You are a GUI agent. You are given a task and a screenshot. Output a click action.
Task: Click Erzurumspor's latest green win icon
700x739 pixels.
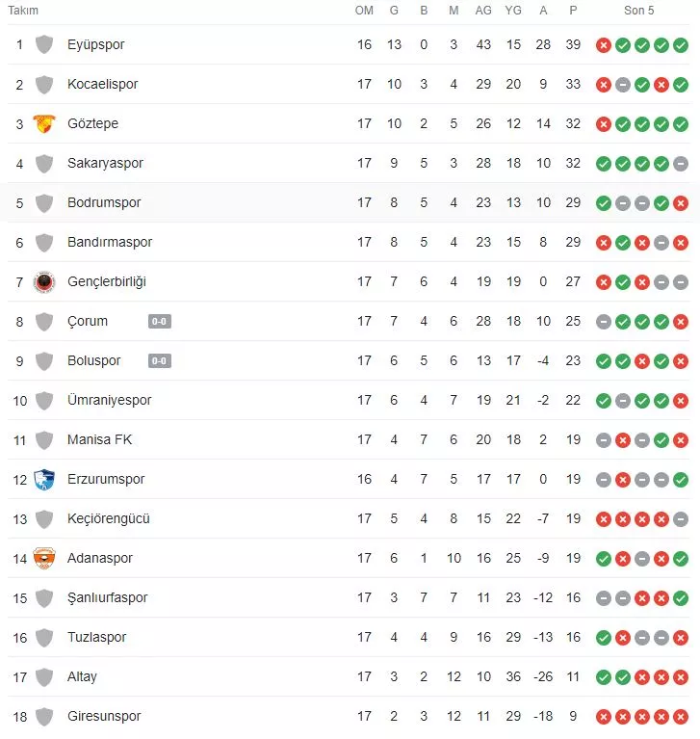click(x=681, y=480)
